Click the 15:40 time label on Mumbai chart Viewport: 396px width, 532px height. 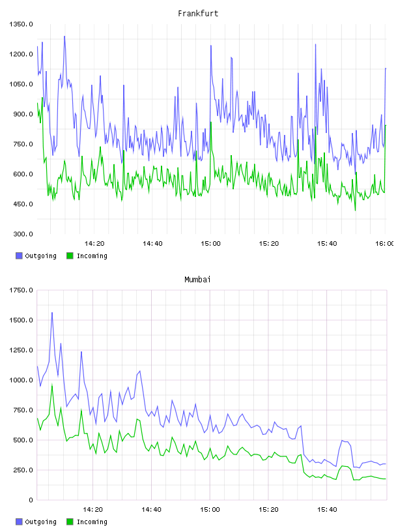coord(327,510)
